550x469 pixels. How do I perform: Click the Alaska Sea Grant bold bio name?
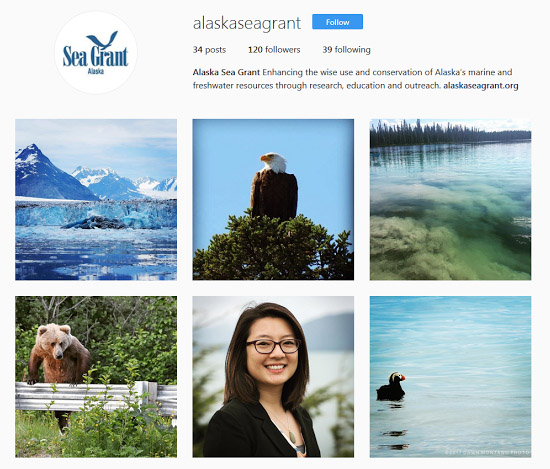pyautogui.click(x=226, y=72)
